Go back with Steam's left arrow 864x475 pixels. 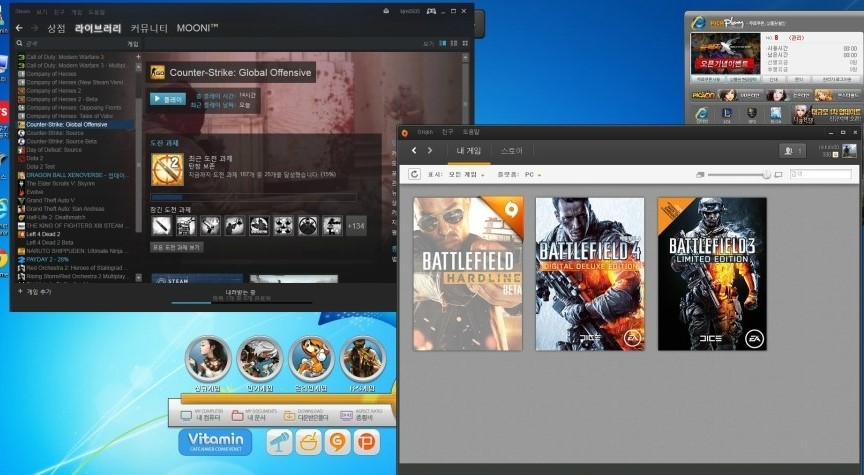(19, 28)
